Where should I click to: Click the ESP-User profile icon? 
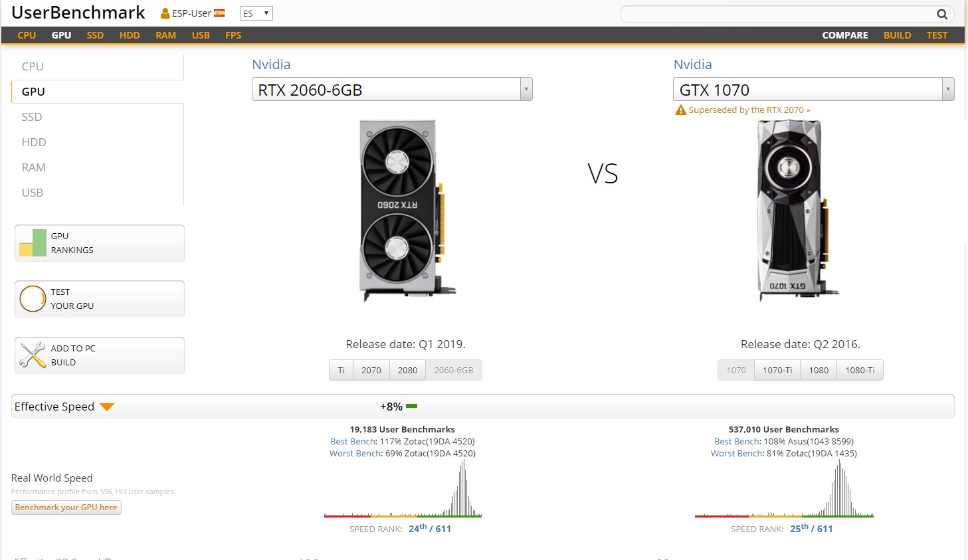pos(165,13)
